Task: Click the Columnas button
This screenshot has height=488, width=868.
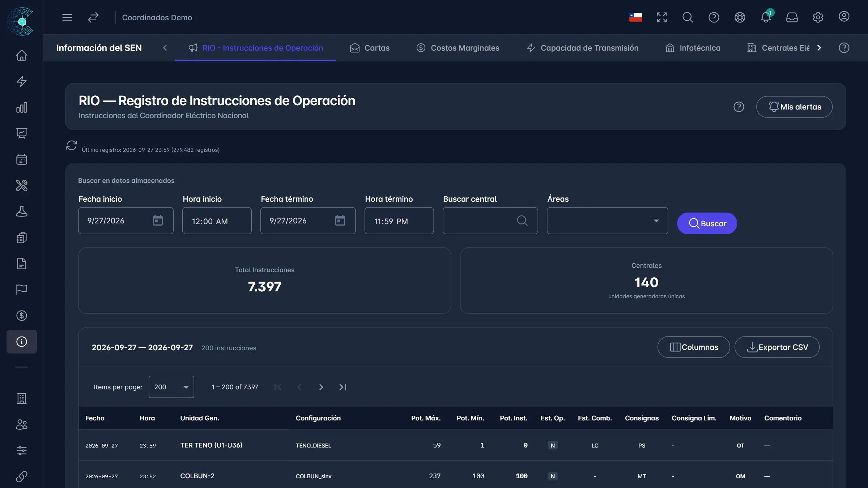Action: 694,347
